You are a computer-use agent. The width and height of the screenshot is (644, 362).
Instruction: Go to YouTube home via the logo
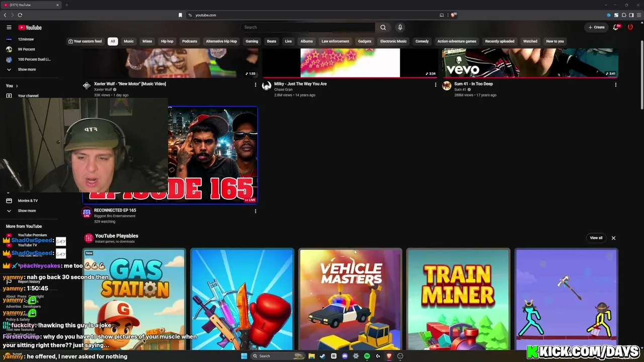[x=30, y=28]
